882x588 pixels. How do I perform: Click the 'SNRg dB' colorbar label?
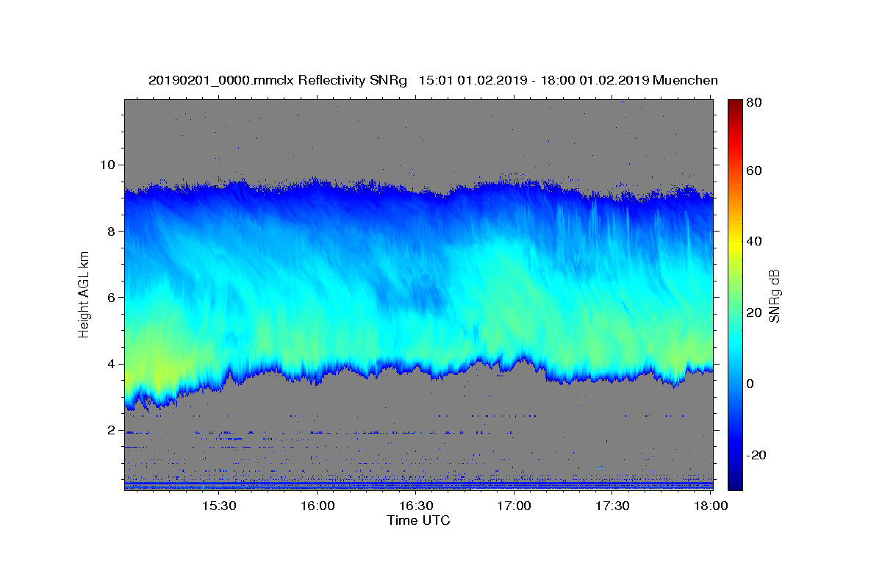(773, 295)
